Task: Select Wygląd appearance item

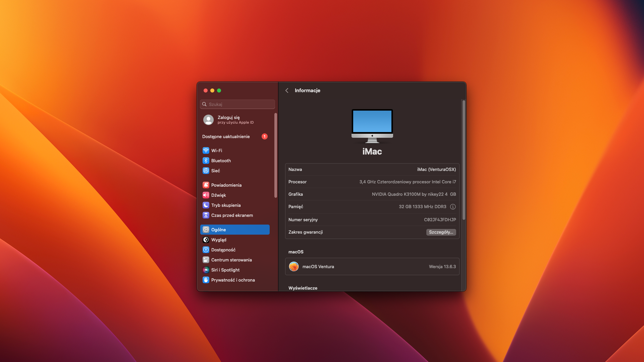Action: (219, 240)
